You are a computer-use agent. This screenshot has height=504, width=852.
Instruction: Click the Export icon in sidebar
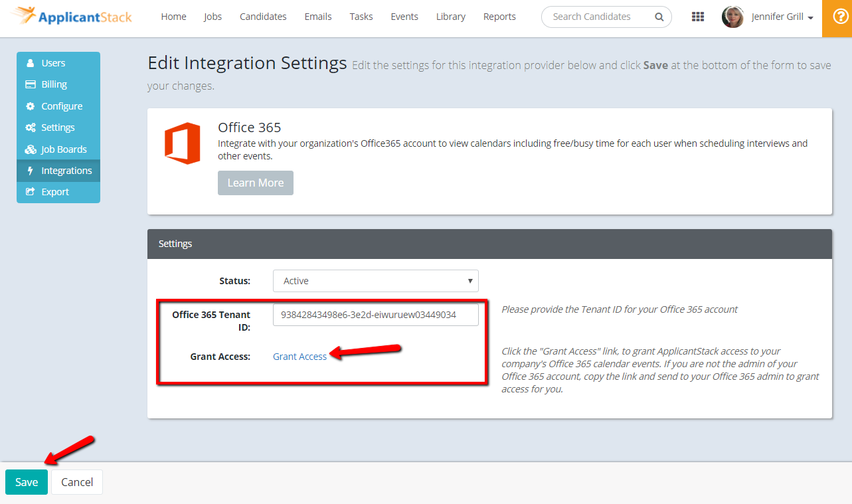point(30,192)
